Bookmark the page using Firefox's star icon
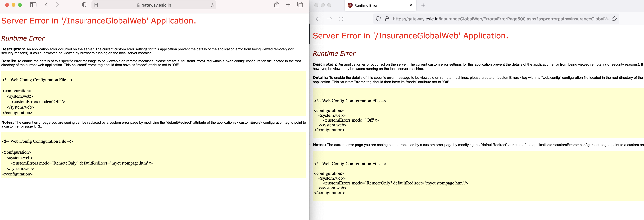This screenshot has height=220, width=644. [x=614, y=18]
